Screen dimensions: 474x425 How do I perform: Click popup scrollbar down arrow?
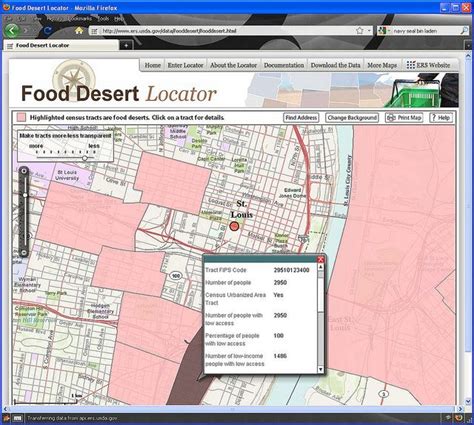point(320,369)
